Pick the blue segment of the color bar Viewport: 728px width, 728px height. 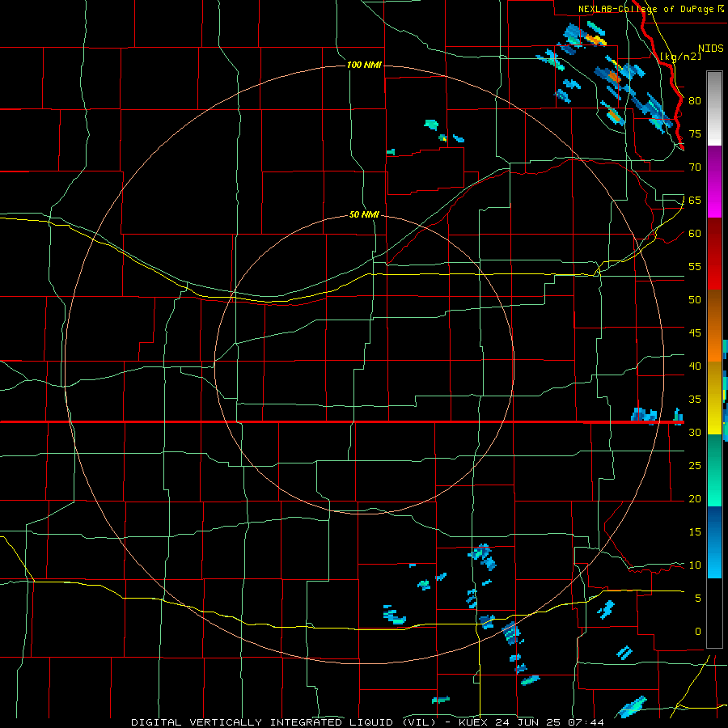714,542
